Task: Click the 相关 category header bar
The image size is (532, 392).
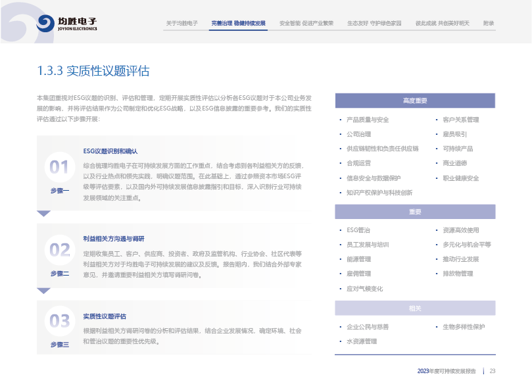Action: coord(414,308)
